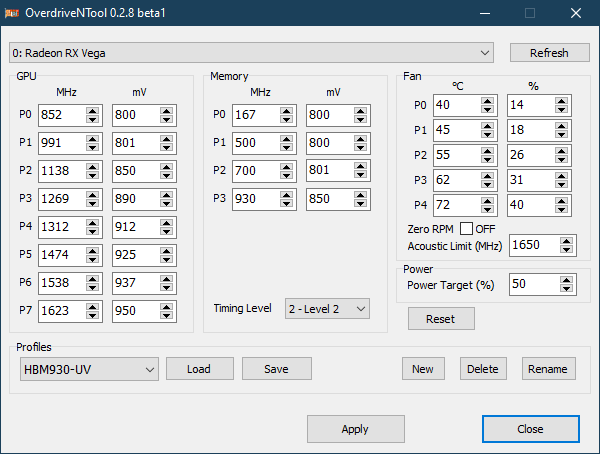Raise Power Target with up arrow

pos(566,280)
